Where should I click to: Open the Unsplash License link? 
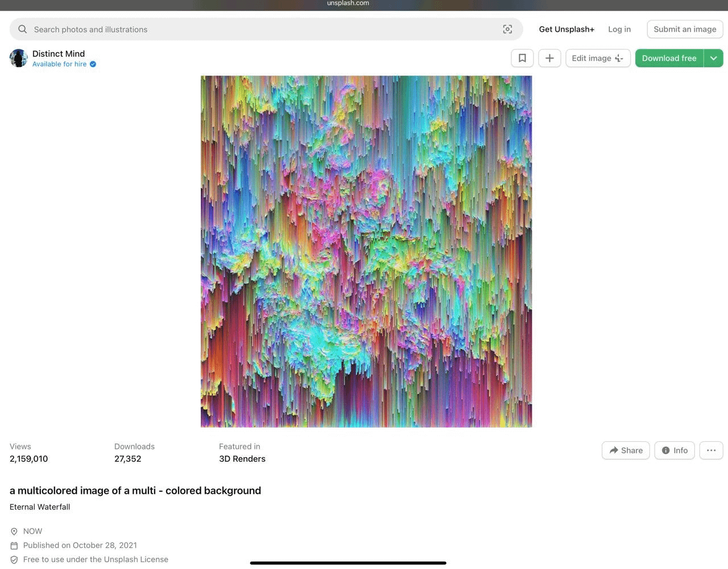pyautogui.click(x=136, y=559)
